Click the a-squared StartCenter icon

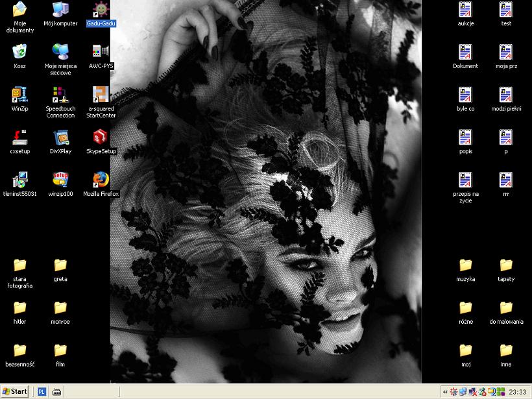[101, 95]
